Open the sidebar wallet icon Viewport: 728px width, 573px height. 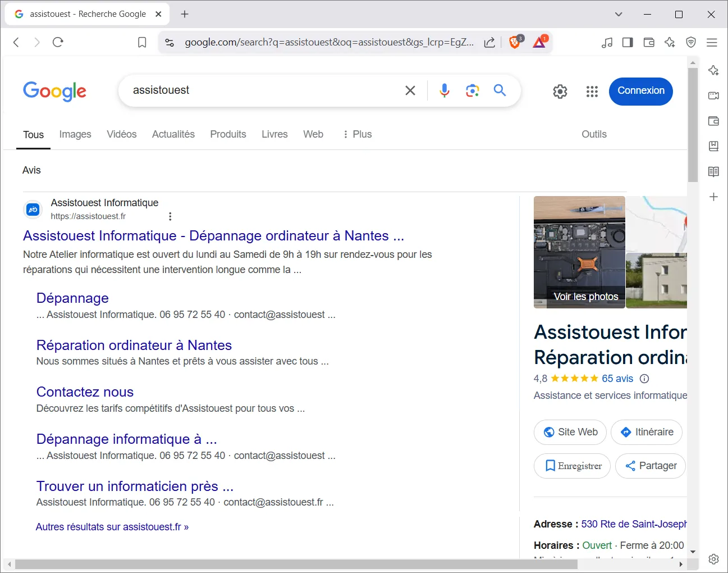coord(713,121)
